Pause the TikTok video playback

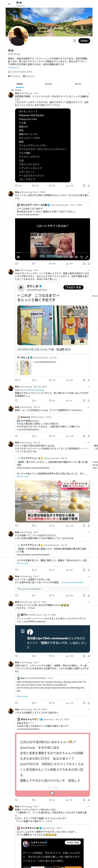18,257
